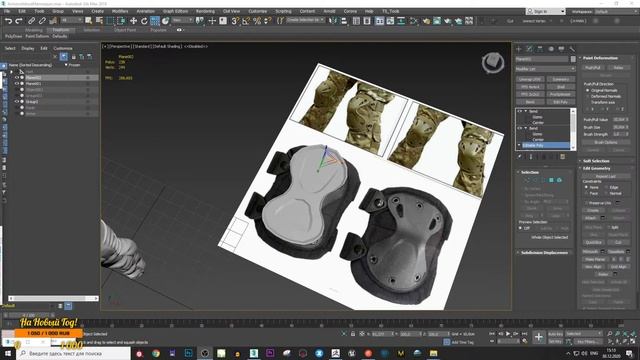The height and width of the screenshot is (360, 640).
Task: Open the Scripting menu
Action: click(x=283, y=11)
